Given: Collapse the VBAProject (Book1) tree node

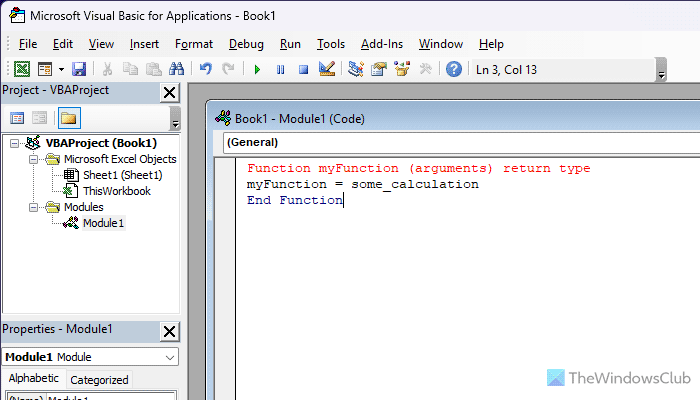Looking at the screenshot, I should click(x=15, y=143).
